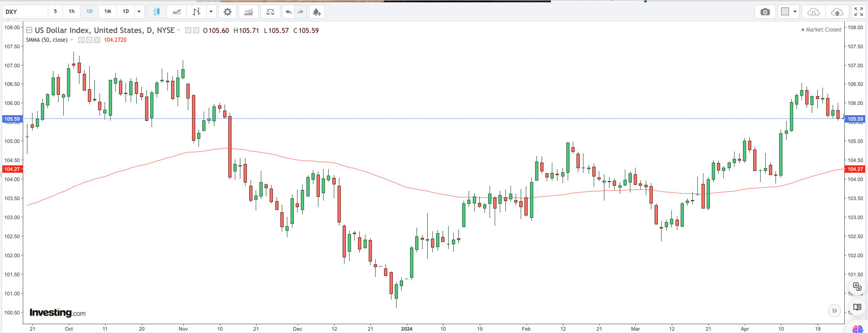
Task: Open the SMMA (50, close) dropdown
Action: tap(72, 40)
